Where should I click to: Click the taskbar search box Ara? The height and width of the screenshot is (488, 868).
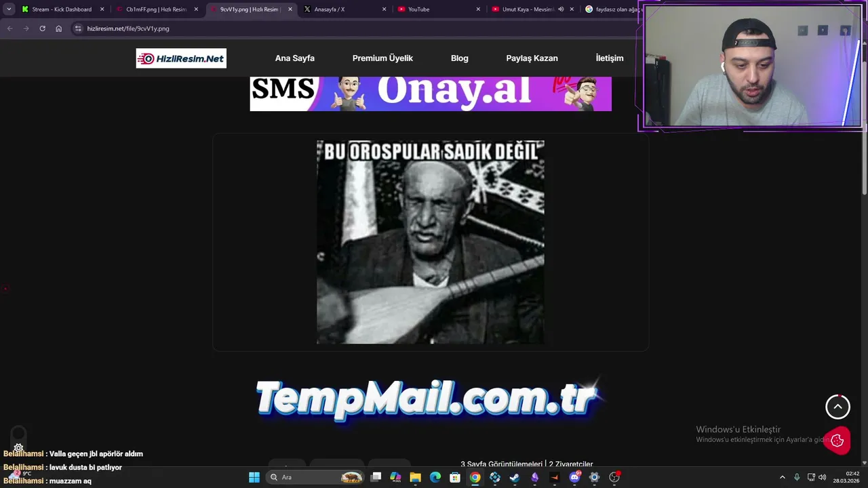tap(315, 477)
